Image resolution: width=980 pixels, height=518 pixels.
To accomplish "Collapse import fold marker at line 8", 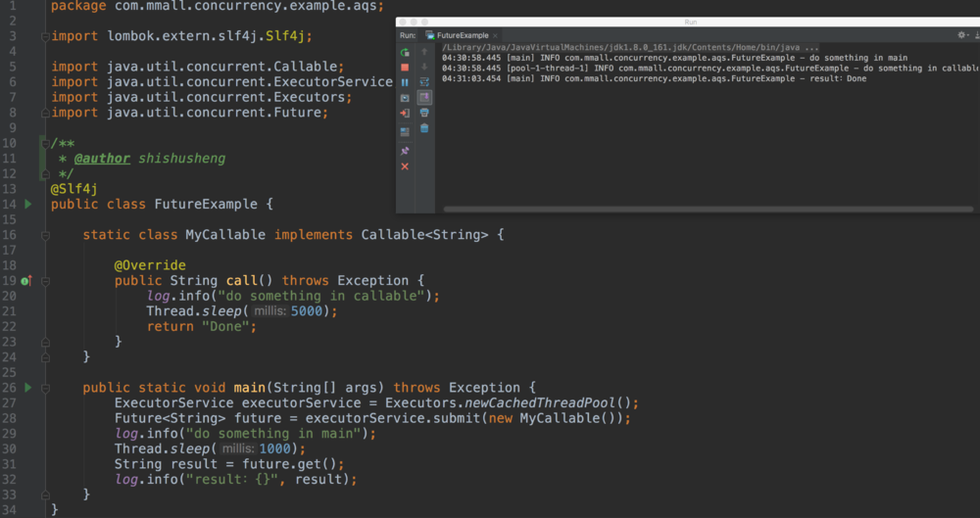I will [45, 113].
